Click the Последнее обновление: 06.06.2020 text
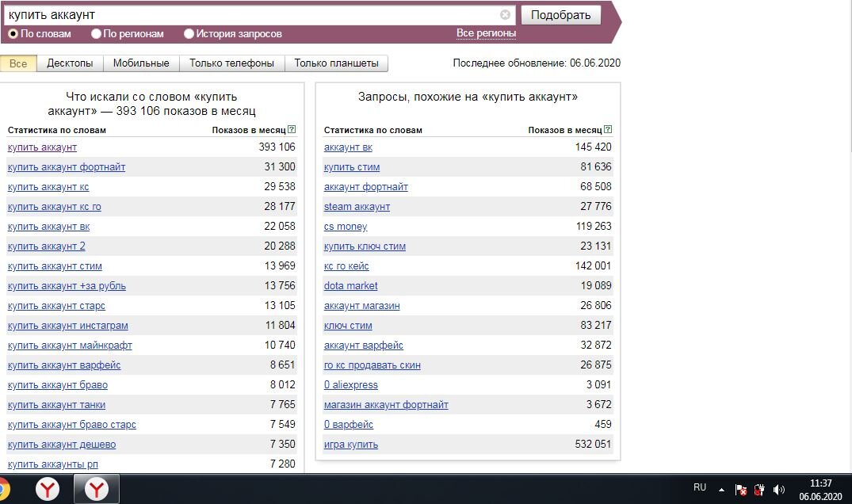The image size is (852, 504). click(x=537, y=63)
